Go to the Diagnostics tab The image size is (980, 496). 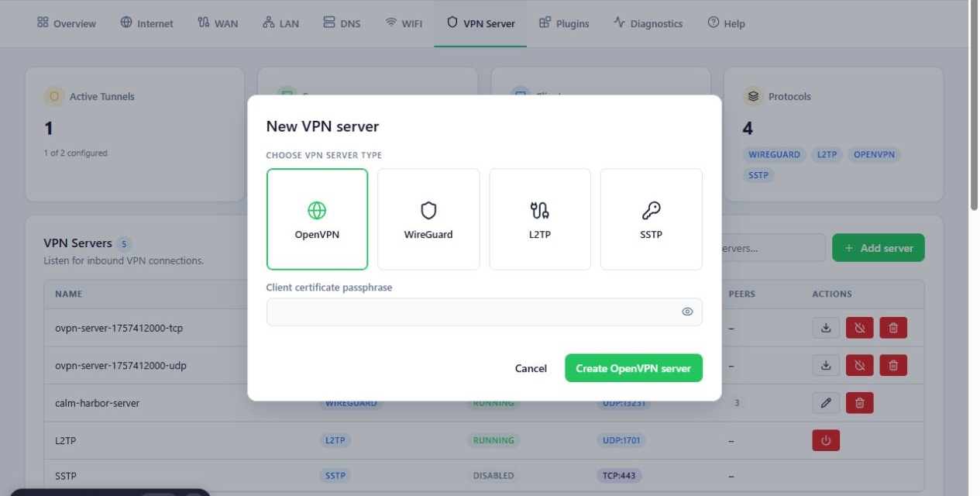[x=648, y=23]
